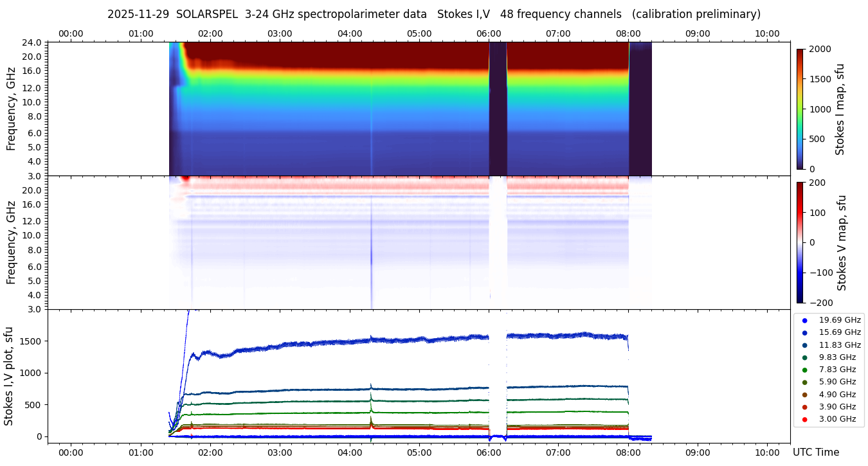Click the plot title text at top

coord(434,14)
